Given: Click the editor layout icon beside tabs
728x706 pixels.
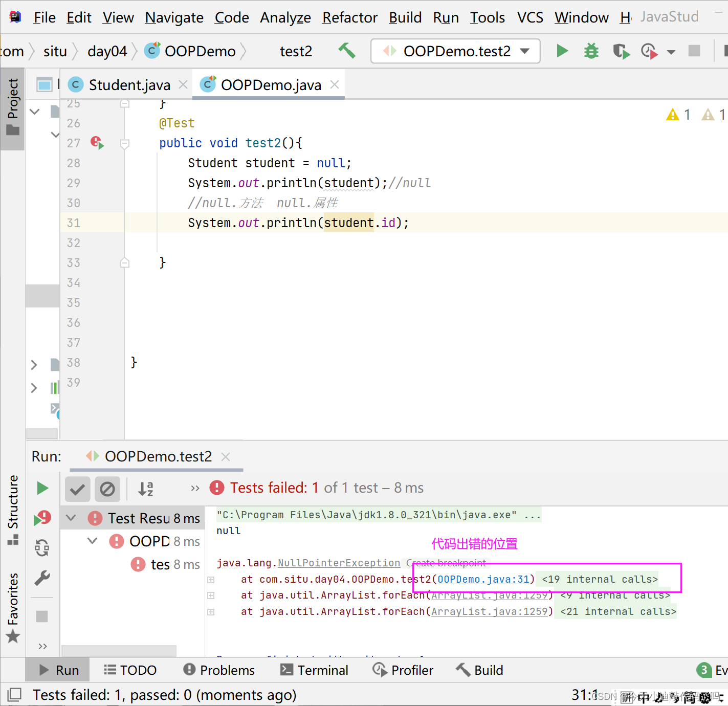Looking at the screenshot, I should [x=45, y=84].
